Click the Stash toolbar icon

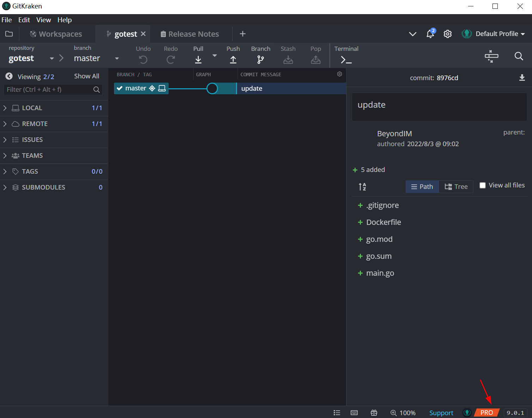[x=288, y=60]
